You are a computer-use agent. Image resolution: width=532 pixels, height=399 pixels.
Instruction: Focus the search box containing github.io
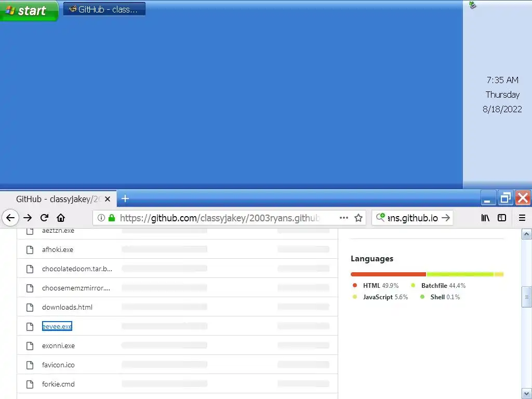[x=413, y=218]
